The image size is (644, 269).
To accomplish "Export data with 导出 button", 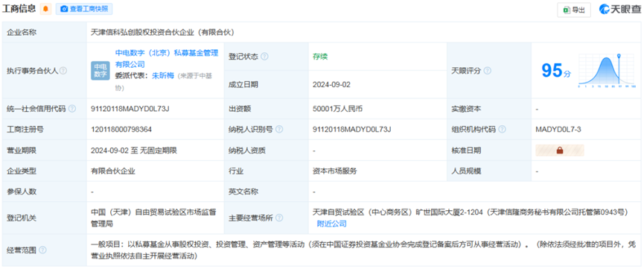I will tap(574, 10).
